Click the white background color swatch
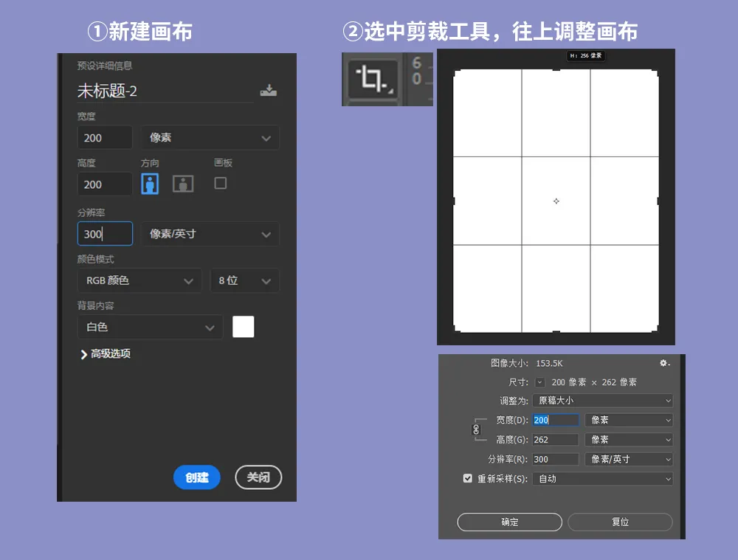Viewport: 738px width, 560px height. point(243,327)
